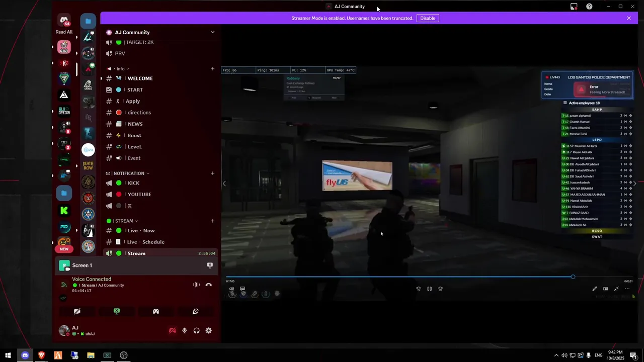This screenshot has width=644, height=362.
Task: Expand AJ Community server menu chevron
Action: [x=212, y=32]
